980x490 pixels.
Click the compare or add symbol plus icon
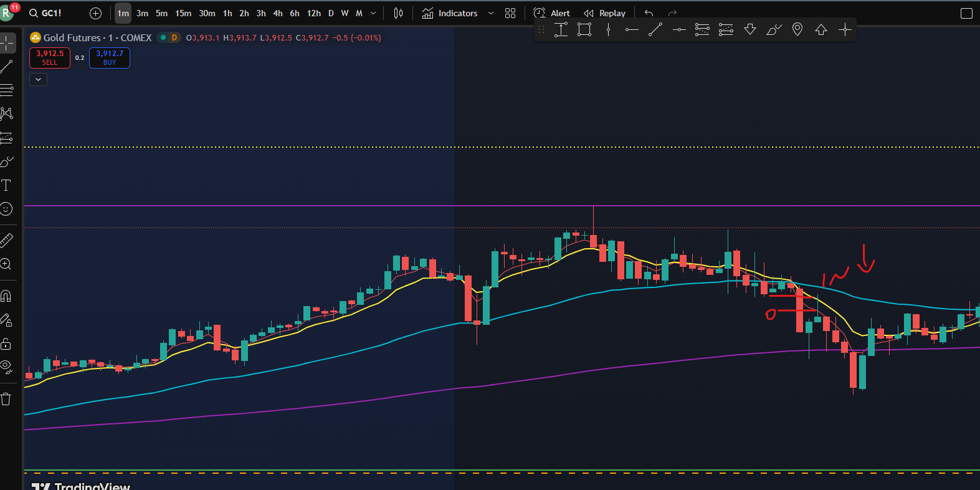(x=95, y=13)
